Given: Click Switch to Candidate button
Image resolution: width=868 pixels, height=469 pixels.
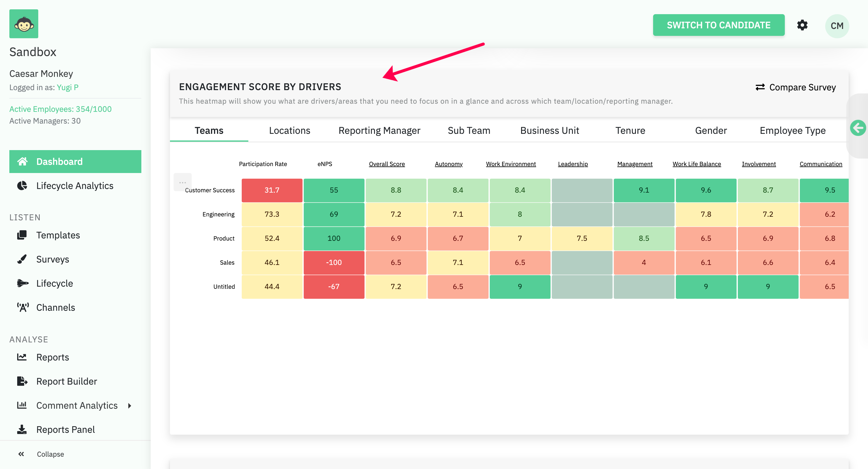Looking at the screenshot, I should (x=719, y=25).
